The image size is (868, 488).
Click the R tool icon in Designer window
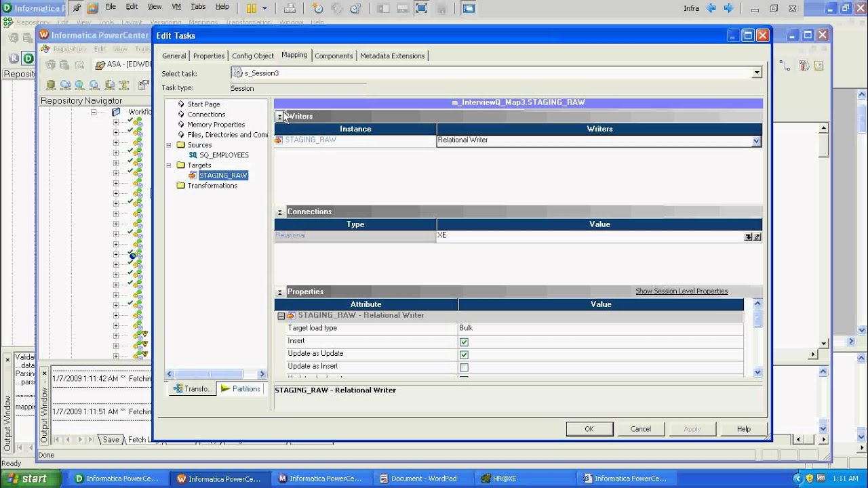[x=14, y=59]
